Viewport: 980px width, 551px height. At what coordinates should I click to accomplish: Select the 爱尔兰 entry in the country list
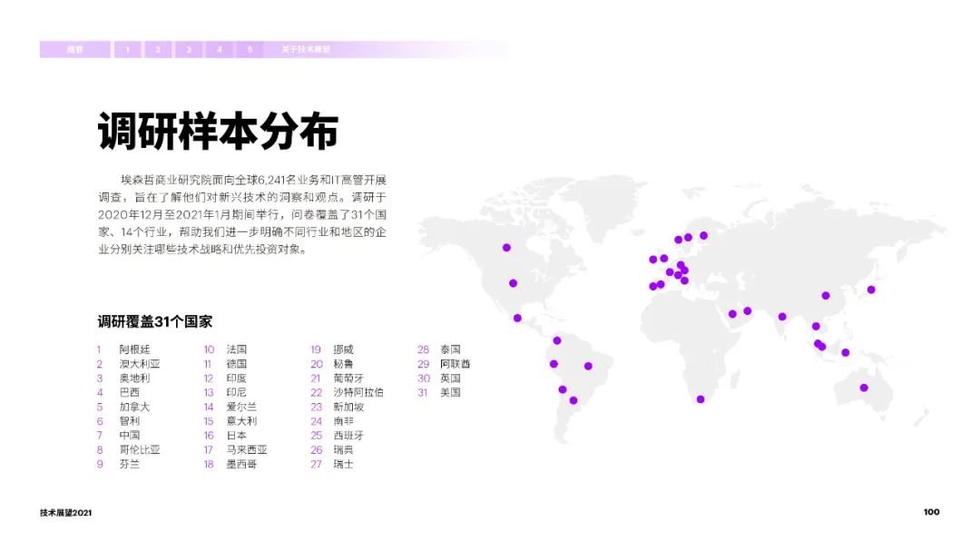click(x=241, y=408)
